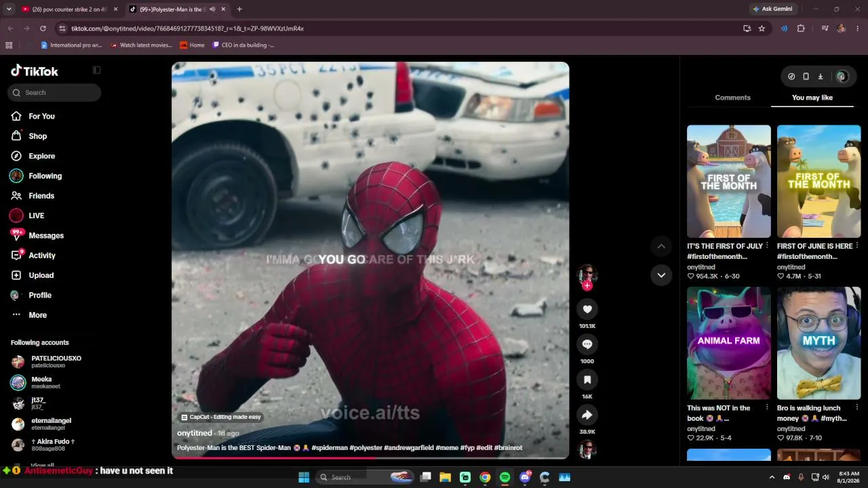Collapse the TikTok sidebar panel
Screen dimensions: 868x488
coord(96,70)
